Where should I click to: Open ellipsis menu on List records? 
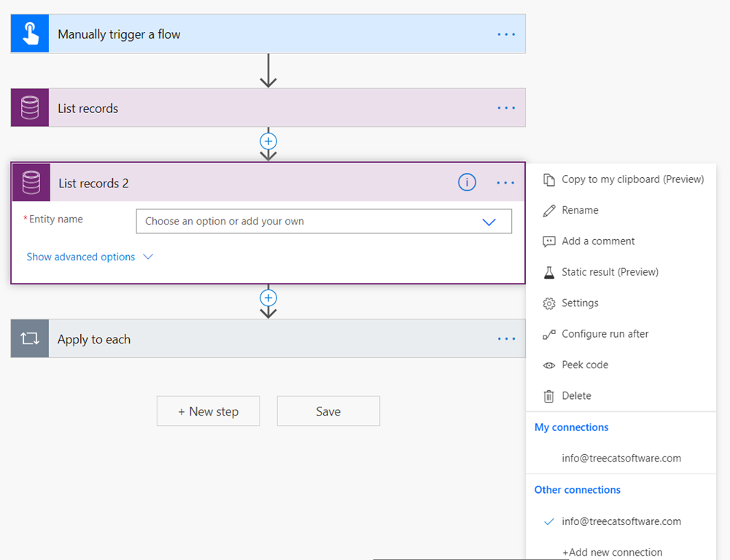click(506, 108)
